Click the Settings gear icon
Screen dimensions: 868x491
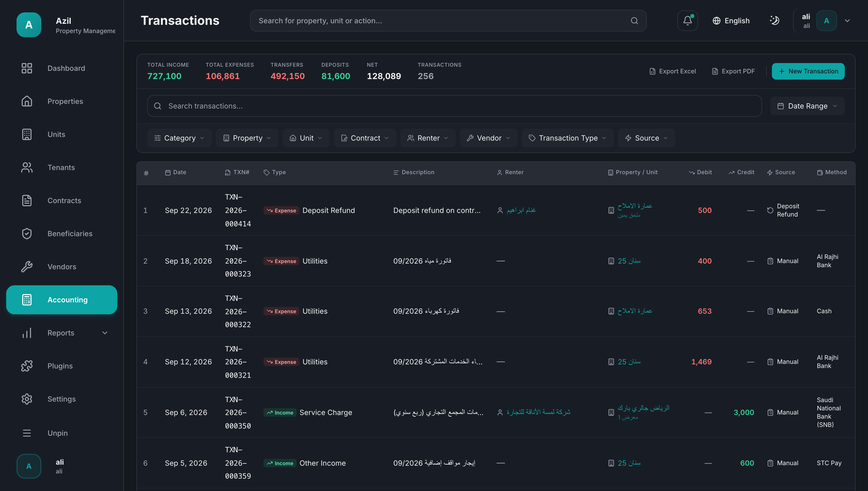point(27,399)
